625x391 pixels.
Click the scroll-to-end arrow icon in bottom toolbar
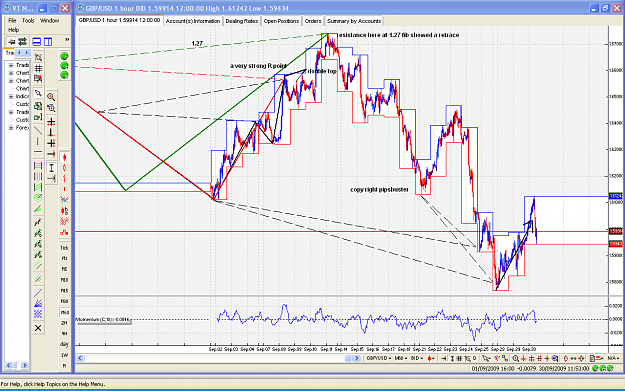(444, 358)
